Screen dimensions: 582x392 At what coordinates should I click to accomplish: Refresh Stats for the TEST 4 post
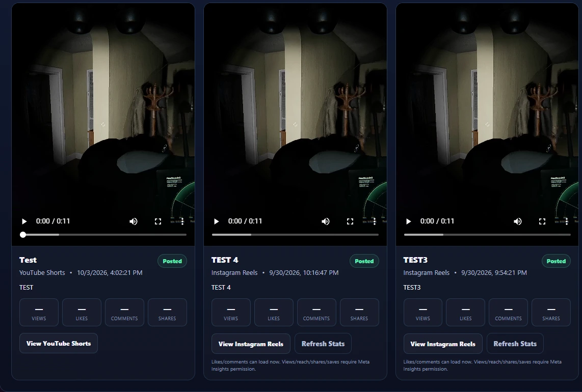coord(323,344)
